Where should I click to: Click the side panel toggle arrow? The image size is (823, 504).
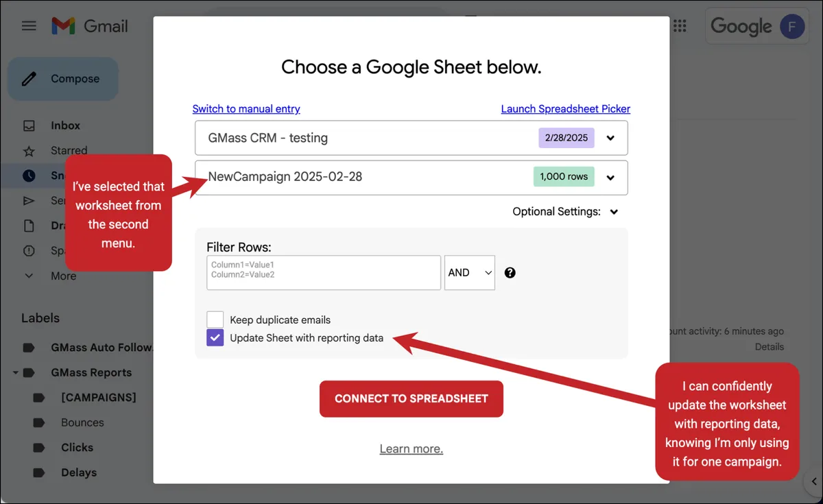(813, 481)
